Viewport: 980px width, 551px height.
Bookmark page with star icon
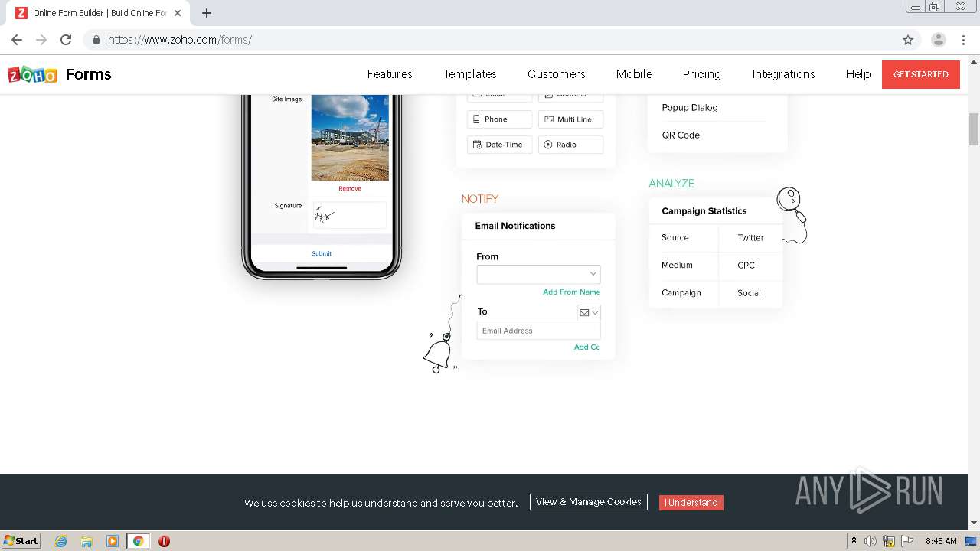[908, 40]
